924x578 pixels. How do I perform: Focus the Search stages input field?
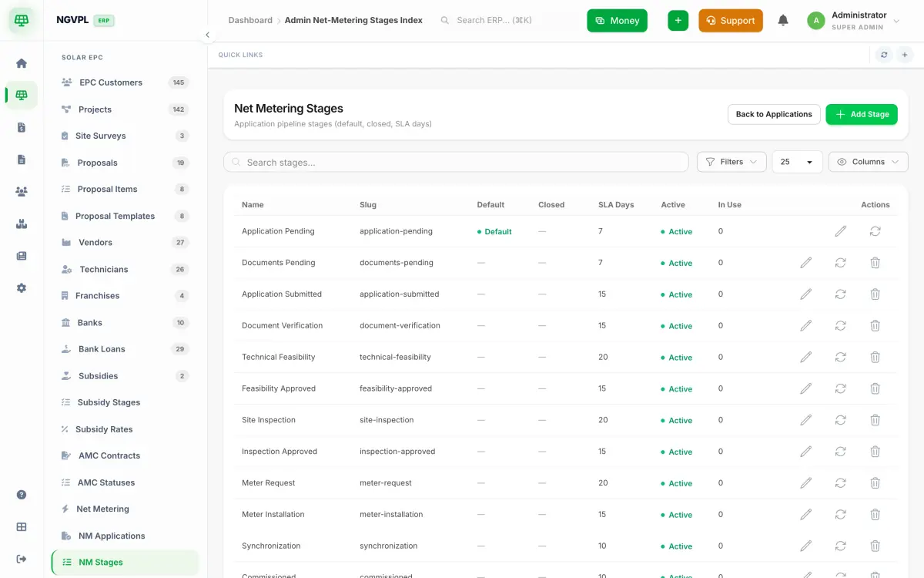click(456, 162)
